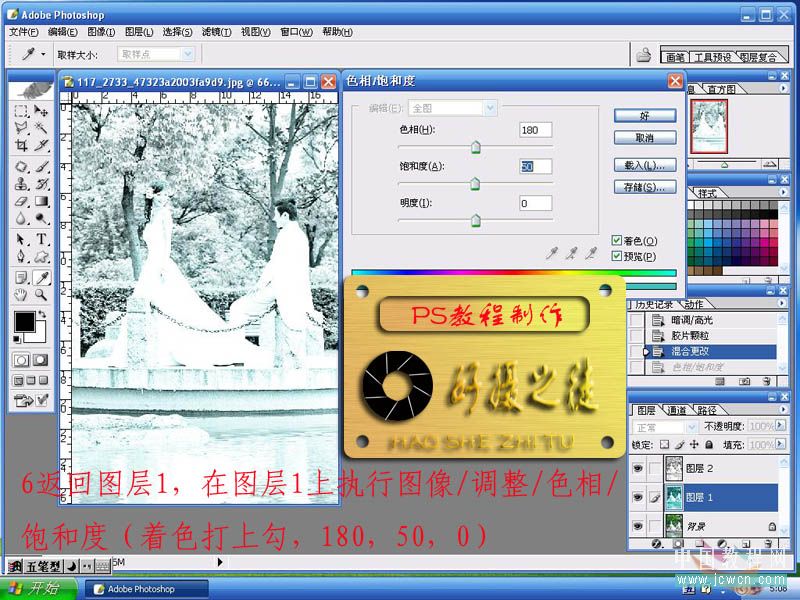Select the Eraser tool
This screenshot has height=600, width=800.
[21, 202]
